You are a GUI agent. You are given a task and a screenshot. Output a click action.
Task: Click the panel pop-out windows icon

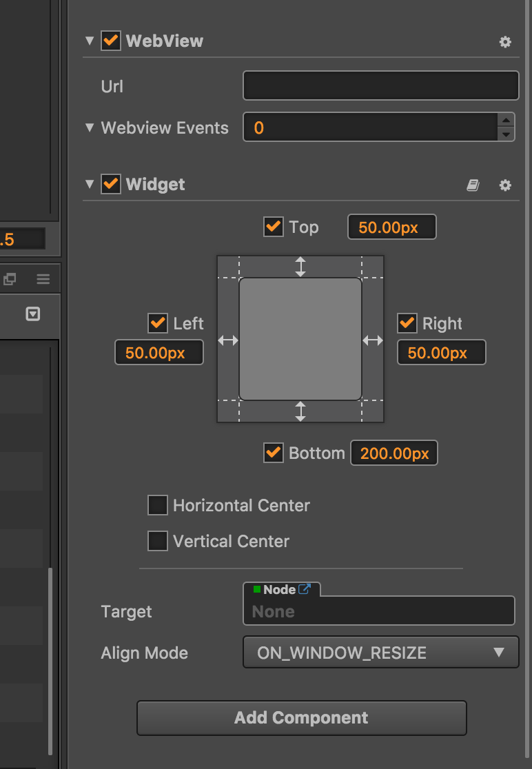pyautogui.click(x=10, y=279)
